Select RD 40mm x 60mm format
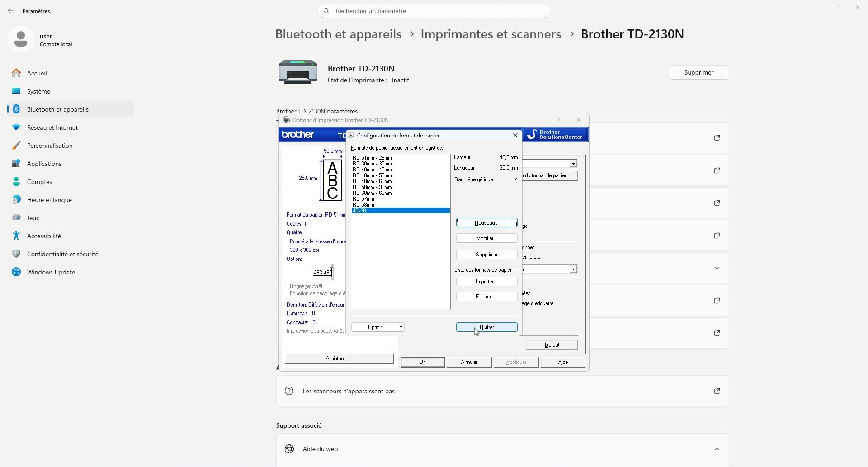868x467 pixels. pos(401,181)
